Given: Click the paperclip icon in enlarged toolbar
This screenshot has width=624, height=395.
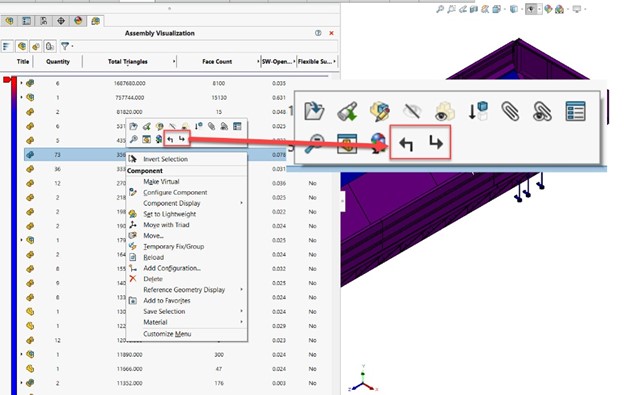Looking at the screenshot, I should click(510, 111).
